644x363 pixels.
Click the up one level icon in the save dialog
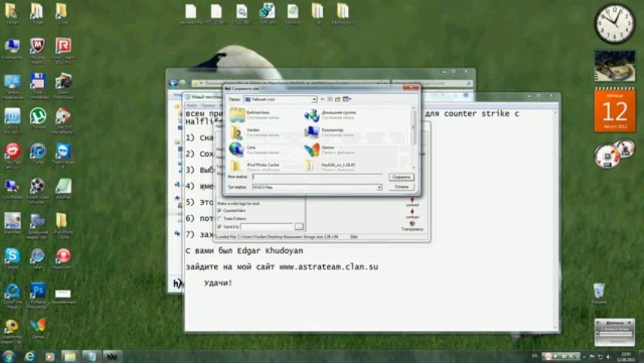(x=330, y=99)
